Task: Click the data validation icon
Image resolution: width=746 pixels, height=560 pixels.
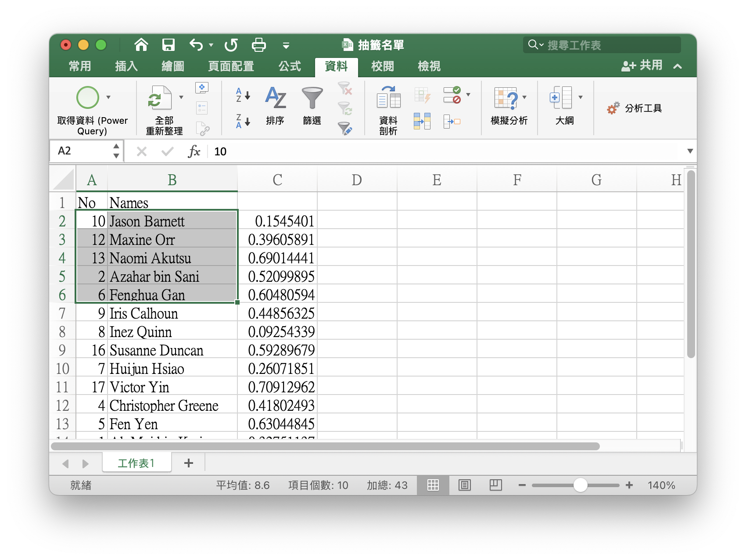Action: pos(452,95)
